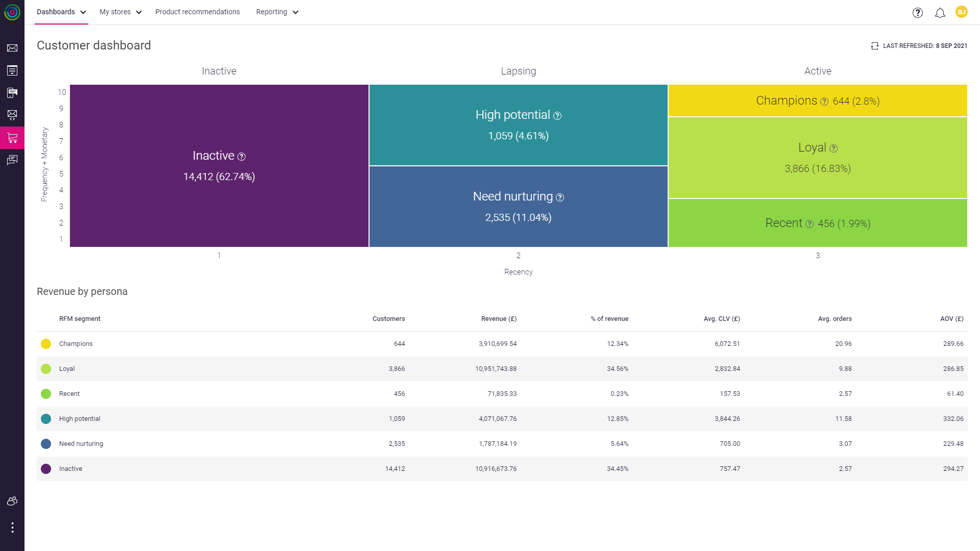
Task: Click the refresh icon beside Last refreshed
Action: [x=874, y=45]
